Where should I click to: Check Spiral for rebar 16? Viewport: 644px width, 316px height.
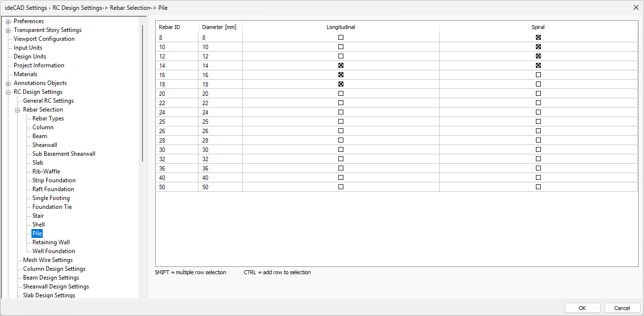(x=538, y=75)
